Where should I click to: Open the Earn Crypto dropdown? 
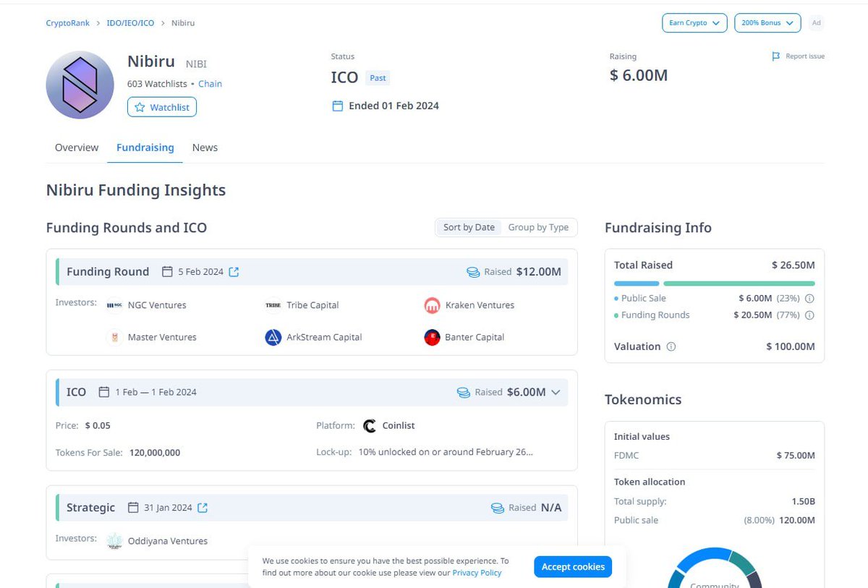pos(694,23)
